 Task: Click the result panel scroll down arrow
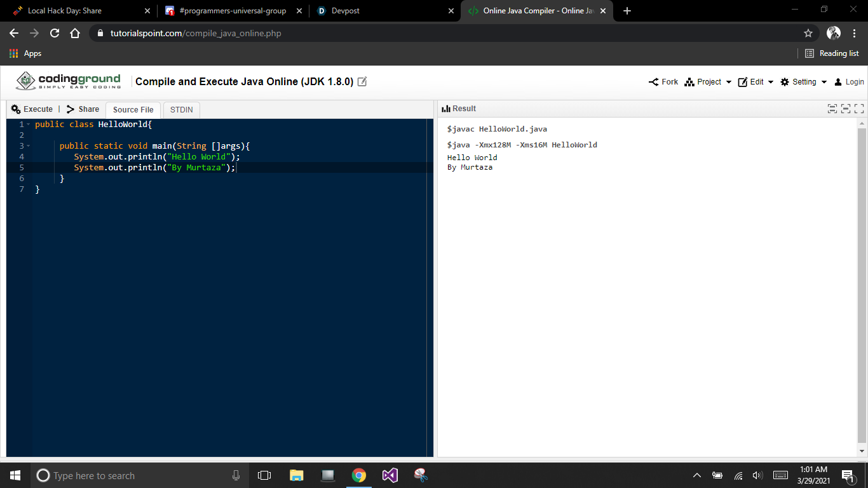862,451
